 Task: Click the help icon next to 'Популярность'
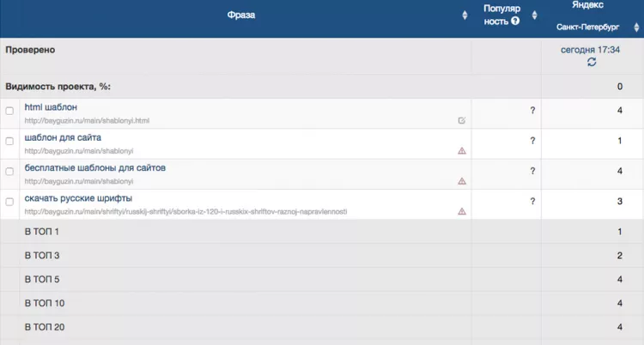pyautogui.click(x=515, y=21)
